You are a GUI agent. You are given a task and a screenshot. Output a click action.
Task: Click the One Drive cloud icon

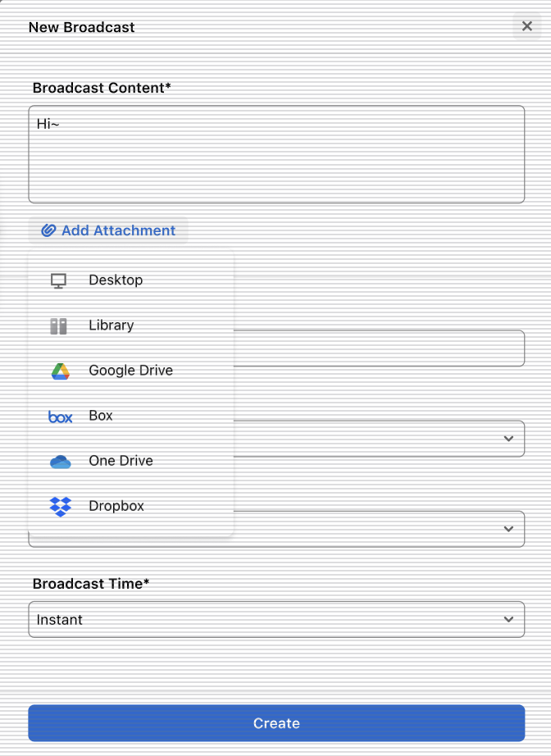[60, 462]
